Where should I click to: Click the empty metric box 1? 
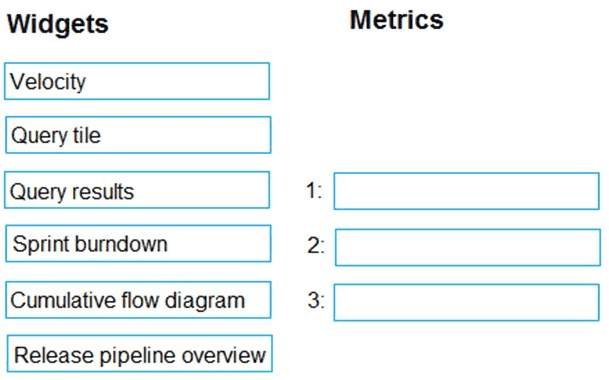[x=466, y=191]
